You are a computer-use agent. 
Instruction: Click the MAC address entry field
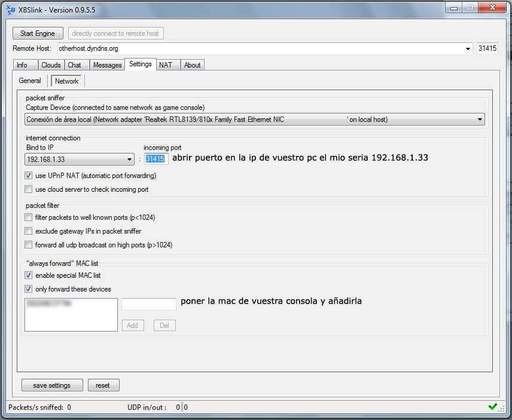[148, 303]
